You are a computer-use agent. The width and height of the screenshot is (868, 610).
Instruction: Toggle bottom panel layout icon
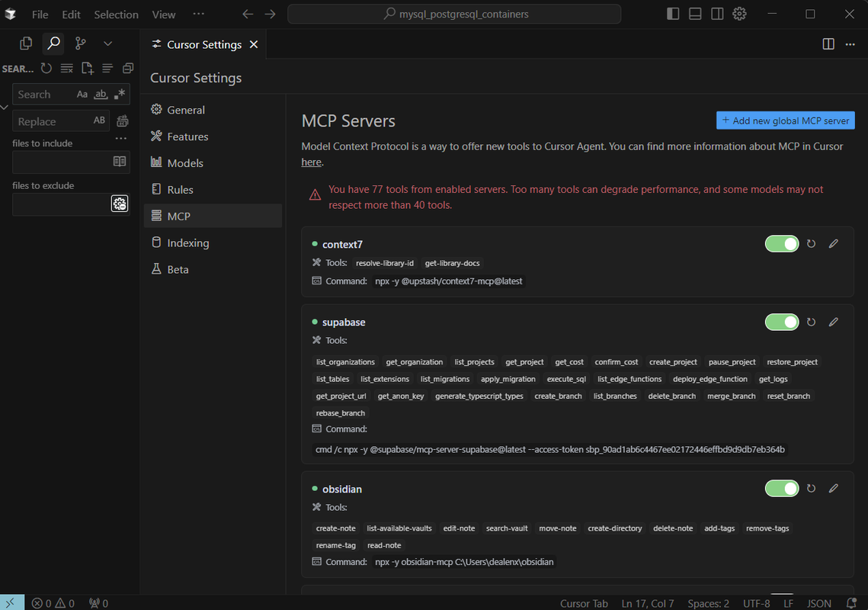(x=695, y=14)
